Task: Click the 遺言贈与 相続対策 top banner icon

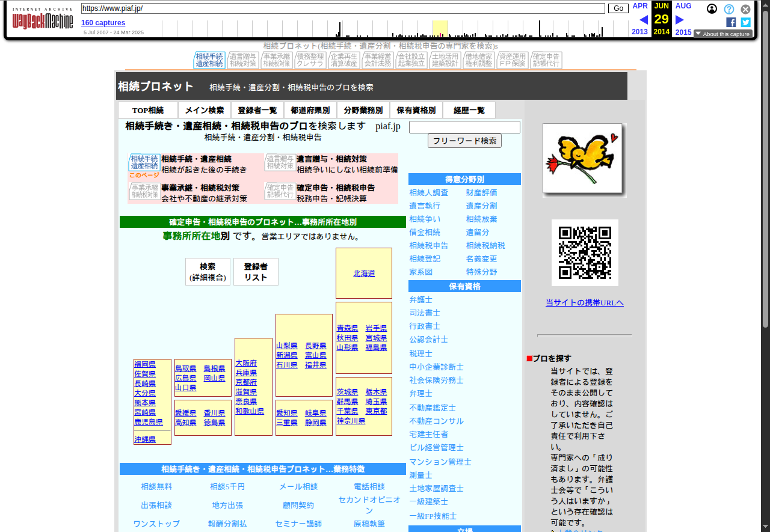Action: point(243,60)
